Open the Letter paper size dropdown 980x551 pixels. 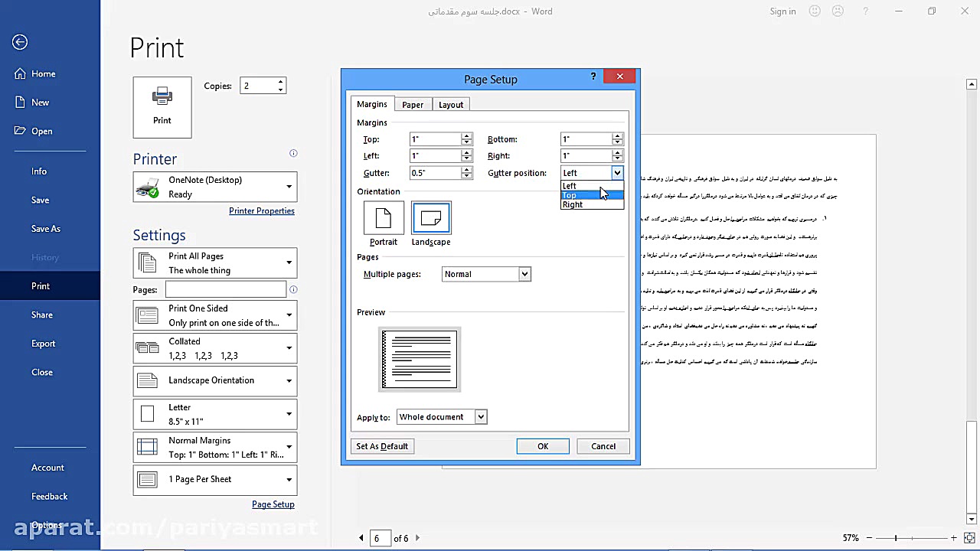(215, 414)
